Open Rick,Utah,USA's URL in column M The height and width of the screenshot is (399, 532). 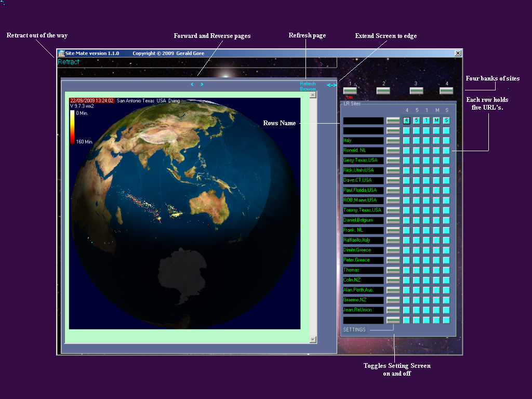436,170
